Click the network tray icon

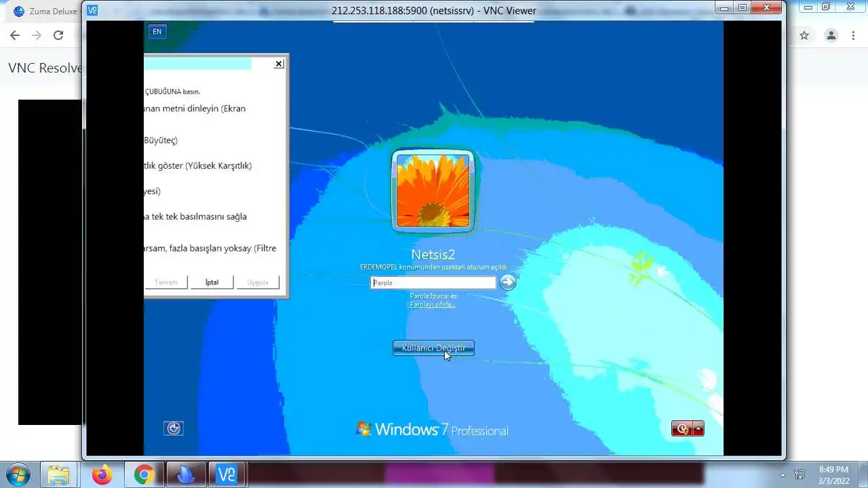[x=800, y=474]
